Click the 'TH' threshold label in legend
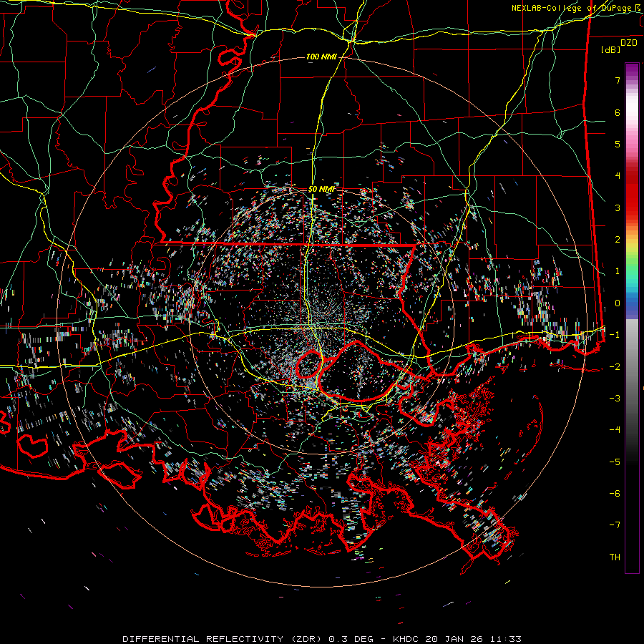644x644 pixels. click(615, 557)
